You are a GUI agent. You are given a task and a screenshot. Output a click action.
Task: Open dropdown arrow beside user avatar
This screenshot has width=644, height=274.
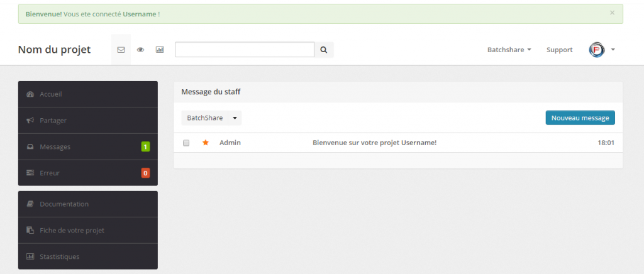pyautogui.click(x=613, y=50)
